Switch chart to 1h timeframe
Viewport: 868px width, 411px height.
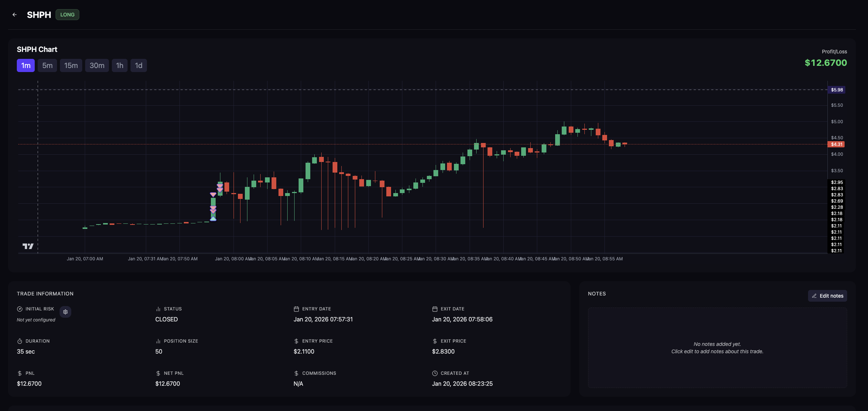pos(120,65)
